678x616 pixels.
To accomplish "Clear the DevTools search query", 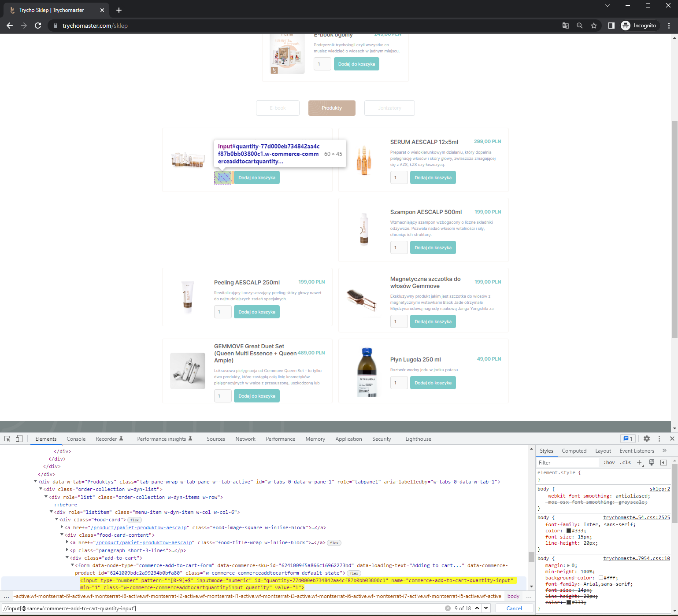I will (x=448, y=608).
